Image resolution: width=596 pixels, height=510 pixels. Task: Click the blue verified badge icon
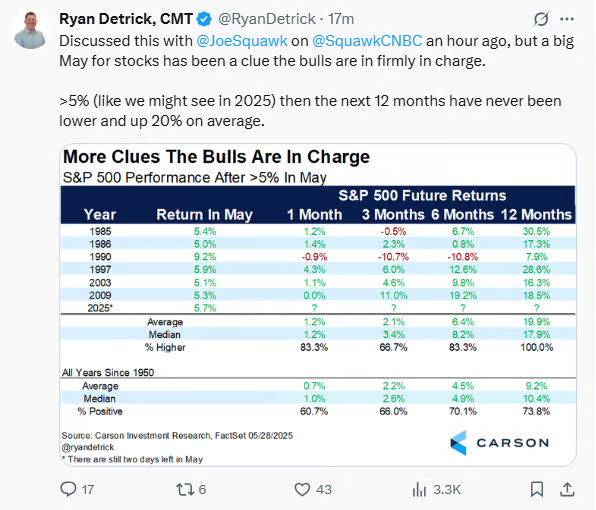204,19
